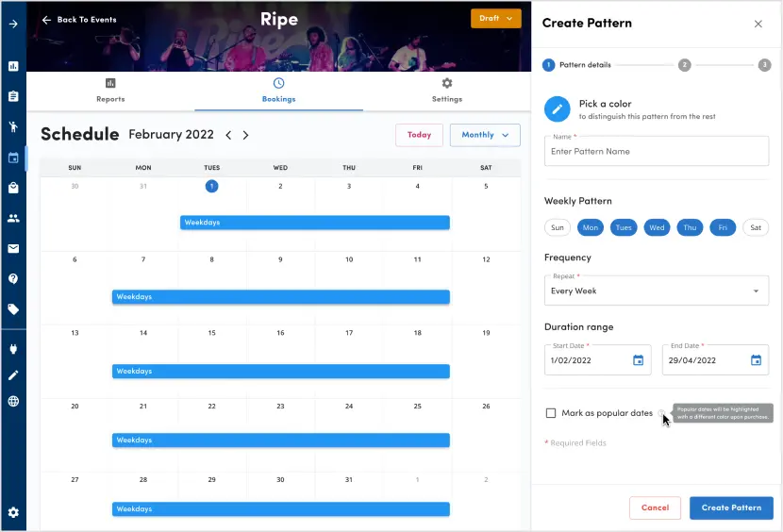Switch to the Settings tab
783x532 pixels.
[447, 91]
